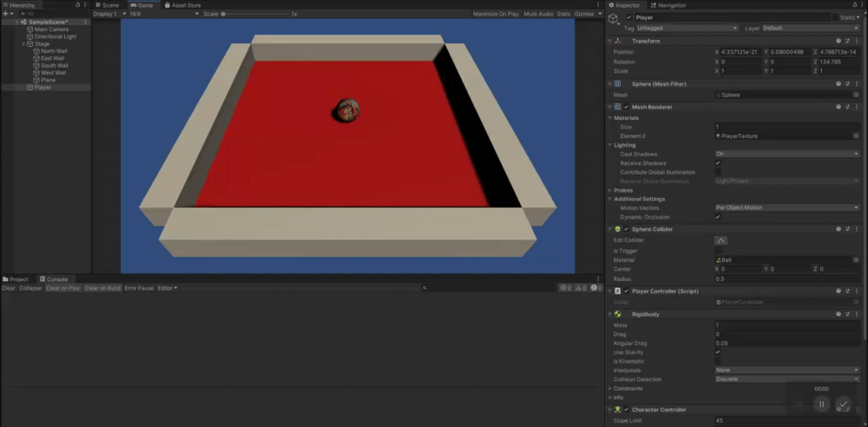The image size is (868, 427).
Task: Toggle the Receive Shadows checkbox
Action: point(718,163)
